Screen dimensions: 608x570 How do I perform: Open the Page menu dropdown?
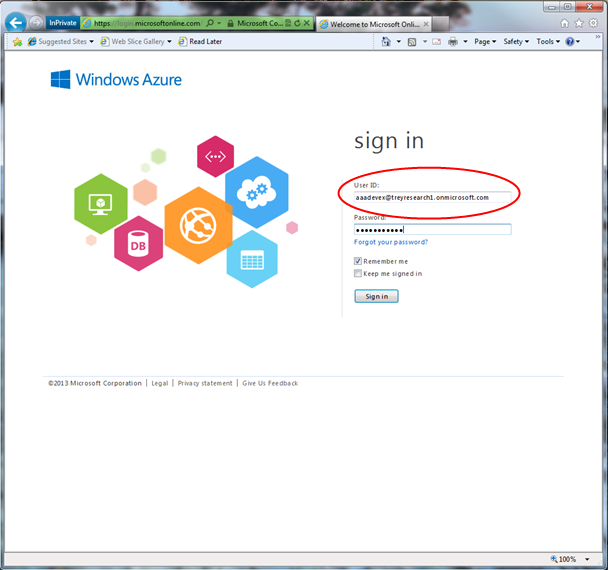tap(485, 41)
